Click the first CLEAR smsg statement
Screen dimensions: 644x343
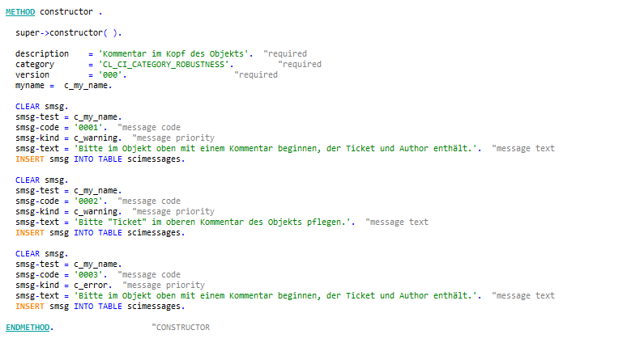(42, 107)
